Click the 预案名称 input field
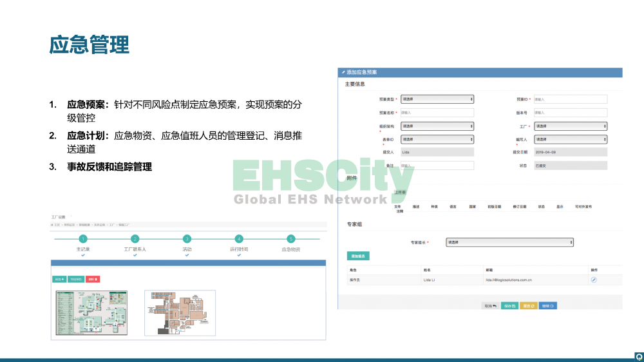Image resolution: width=644 pixels, height=362 pixels. click(x=437, y=113)
